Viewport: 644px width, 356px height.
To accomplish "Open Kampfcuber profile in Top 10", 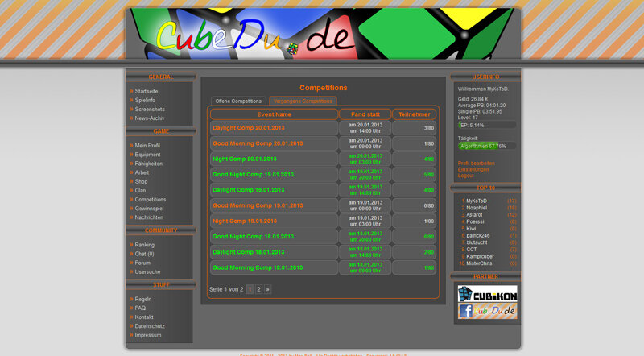I will click(x=480, y=256).
